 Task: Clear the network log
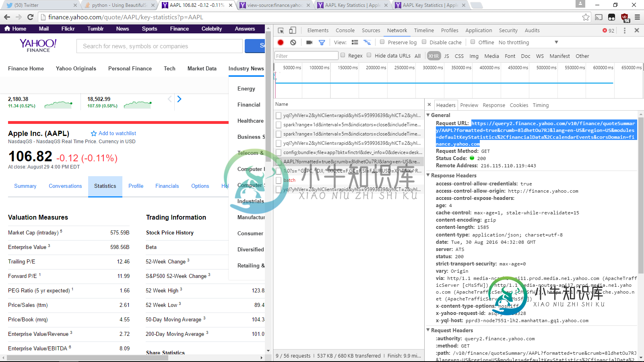[293, 42]
